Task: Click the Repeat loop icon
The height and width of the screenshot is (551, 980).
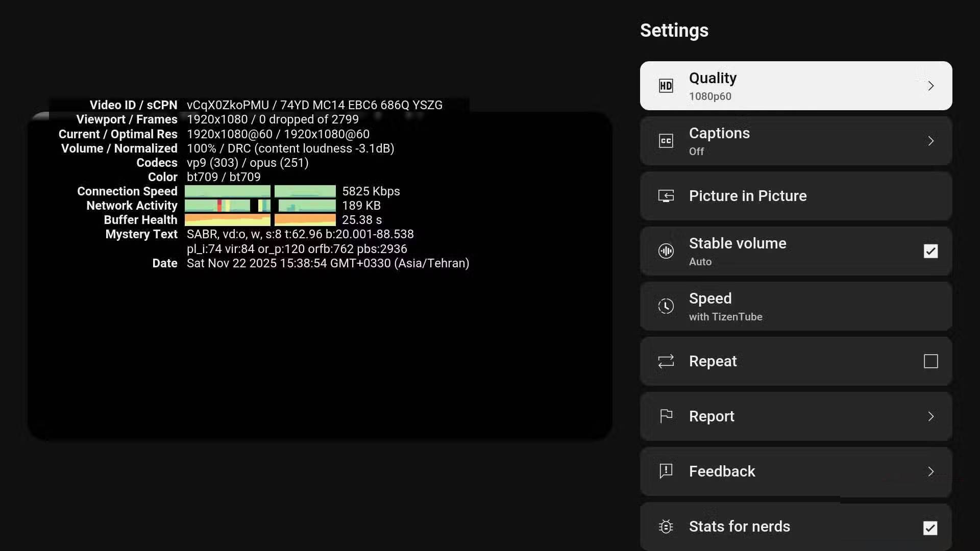Action: (x=666, y=361)
